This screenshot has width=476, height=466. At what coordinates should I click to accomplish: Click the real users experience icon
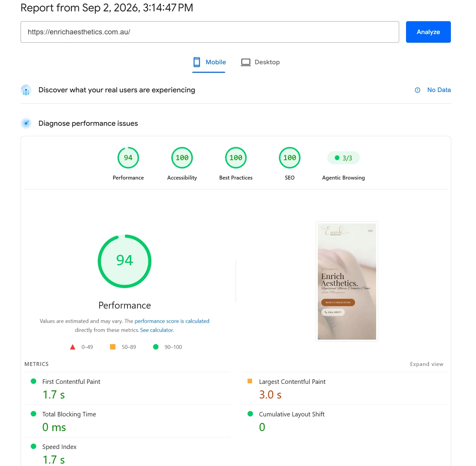point(26,90)
